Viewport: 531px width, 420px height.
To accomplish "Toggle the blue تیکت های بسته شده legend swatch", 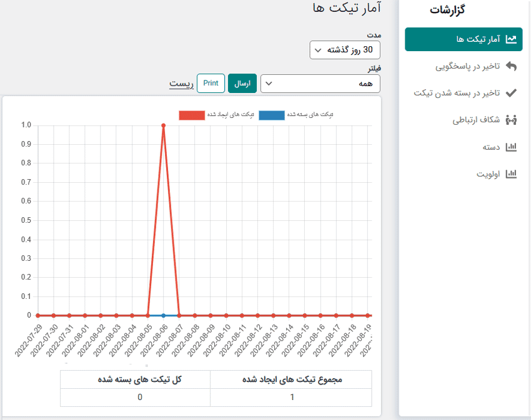I will click(x=272, y=115).
